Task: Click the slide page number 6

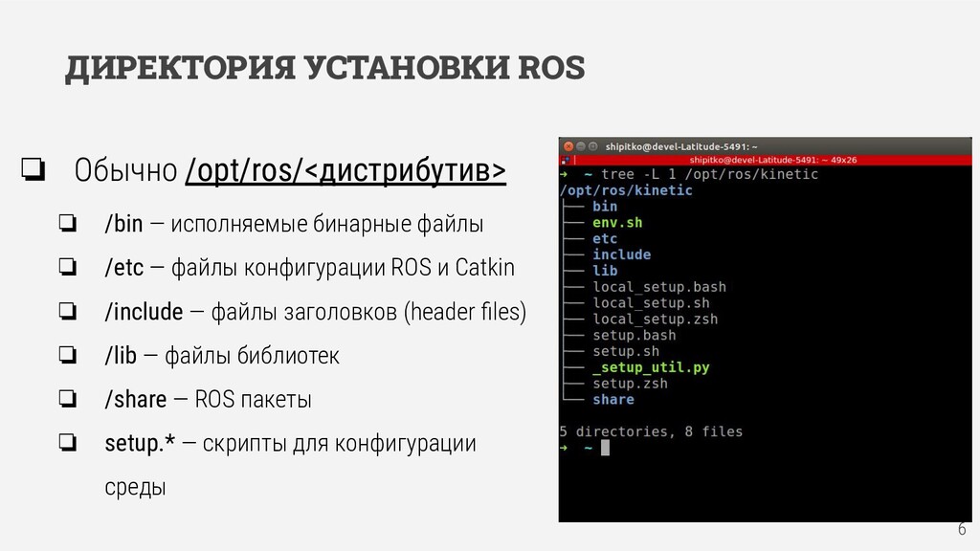Action: click(x=962, y=529)
